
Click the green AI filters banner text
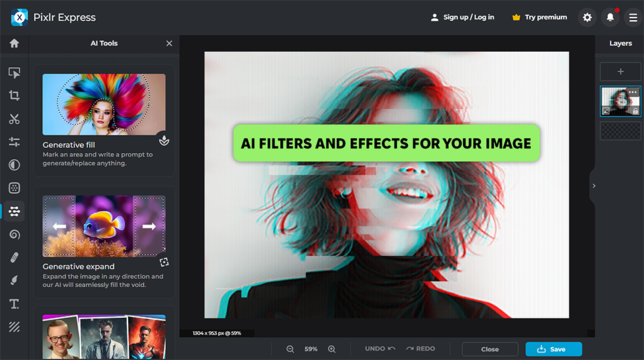[x=386, y=143]
